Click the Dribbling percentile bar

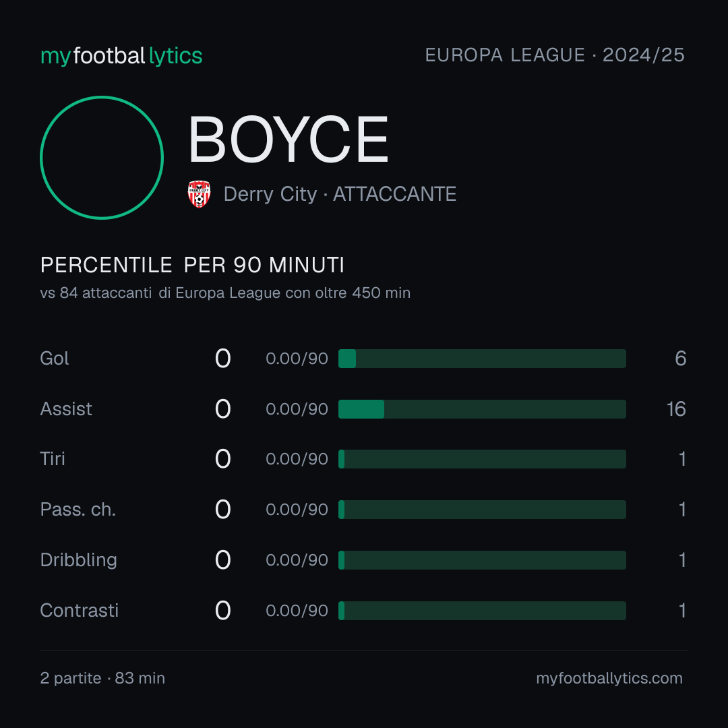[x=482, y=560]
